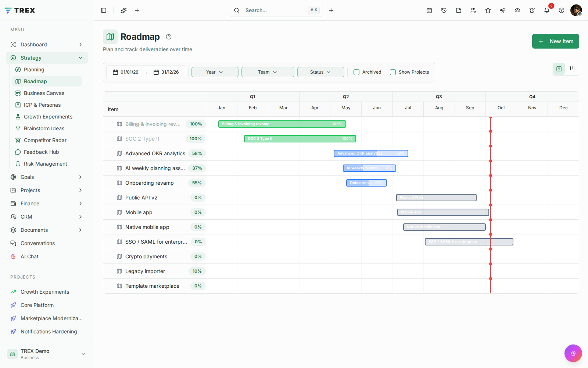This screenshot has height=368, width=588.
Task: Toggle the eye visibility icon in top bar
Action: (517, 10)
